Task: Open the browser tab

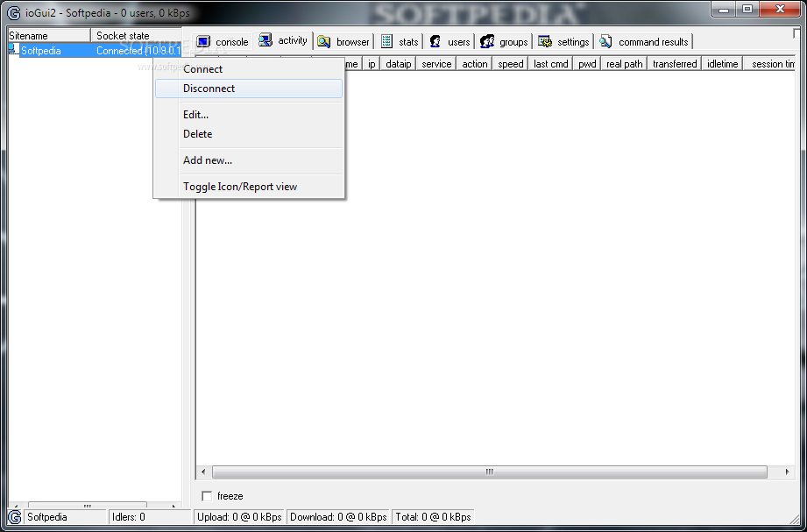Action: (x=343, y=42)
